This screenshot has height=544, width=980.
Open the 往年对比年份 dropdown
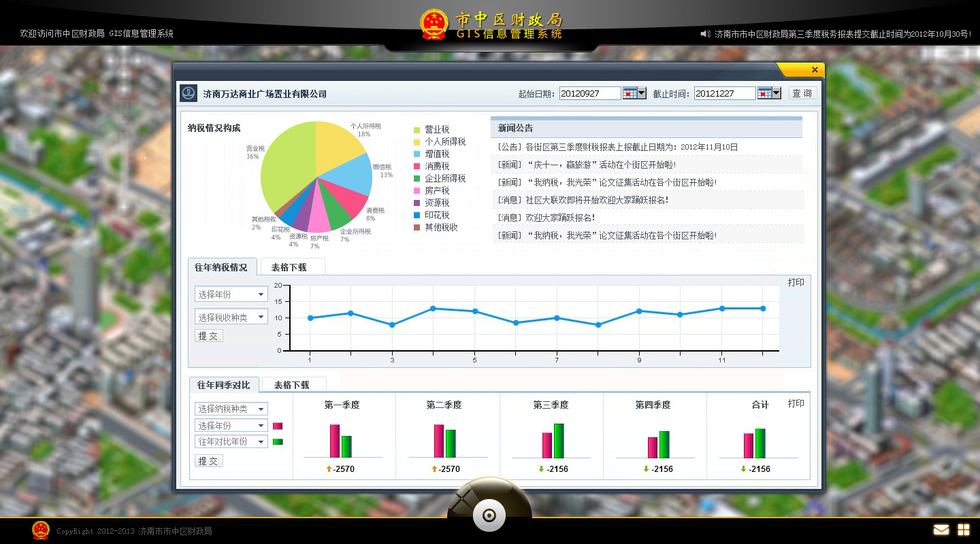click(231, 441)
